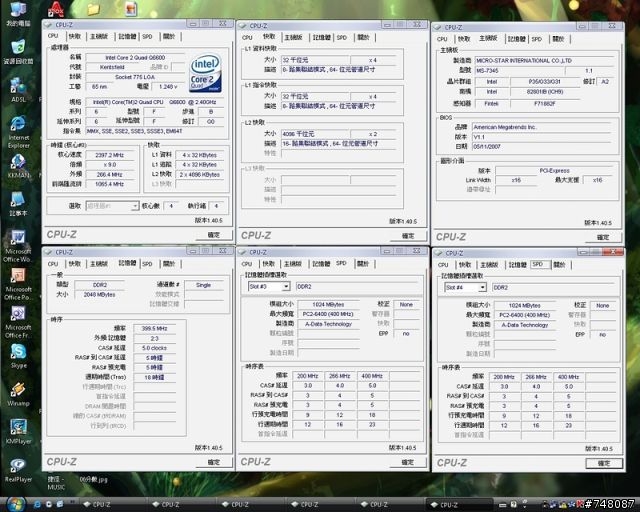Click the DRAM frequency value 399.5 MHz

(x=154, y=328)
